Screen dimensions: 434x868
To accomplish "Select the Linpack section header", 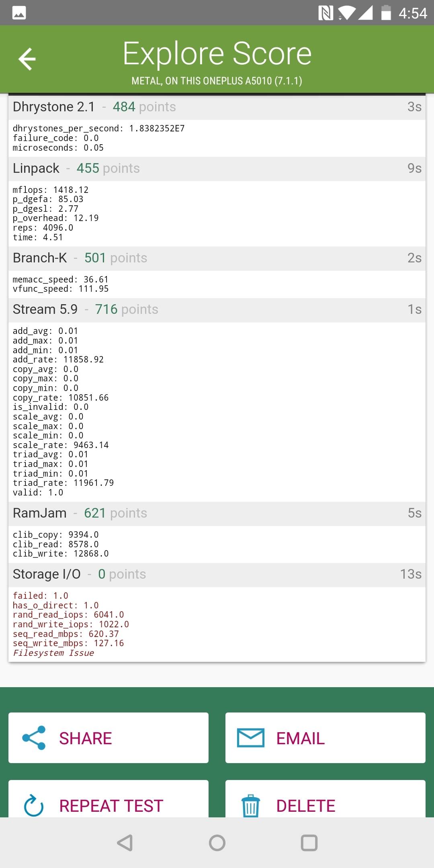I will [x=217, y=168].
